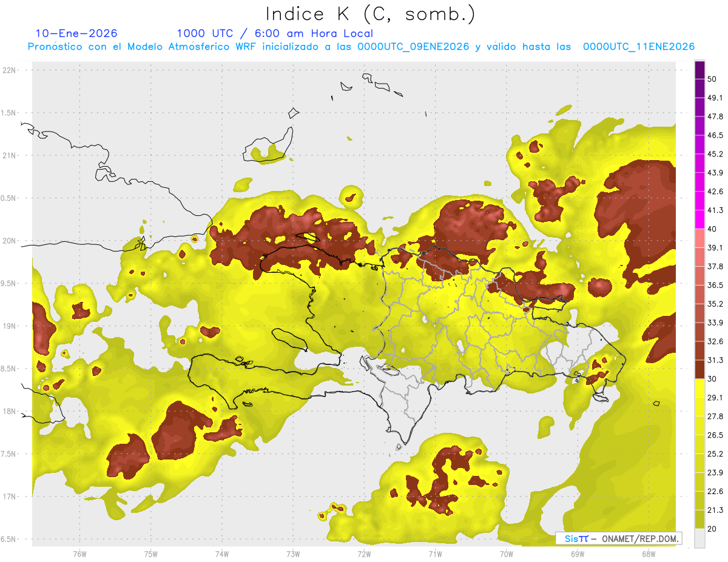The width and height of the screenshot is (728, 562).
Task: Click the colorbar label "30"
Action: tap(712, 379)
